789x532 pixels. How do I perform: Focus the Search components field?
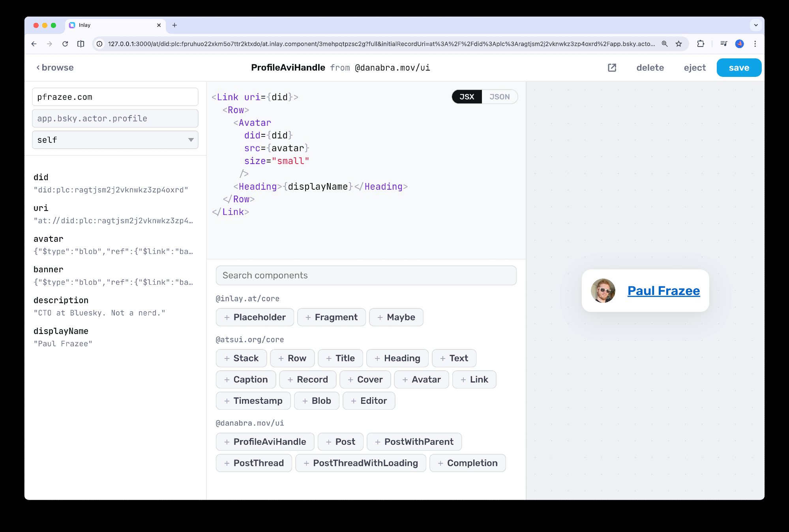pos(366,275)
